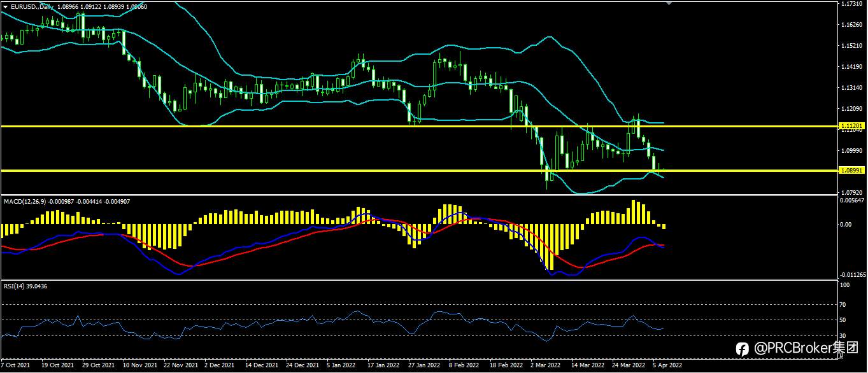Screen dimensions: 868x373
Task: Select the yellow 1.08991 price label
Action: coord(851,171)
